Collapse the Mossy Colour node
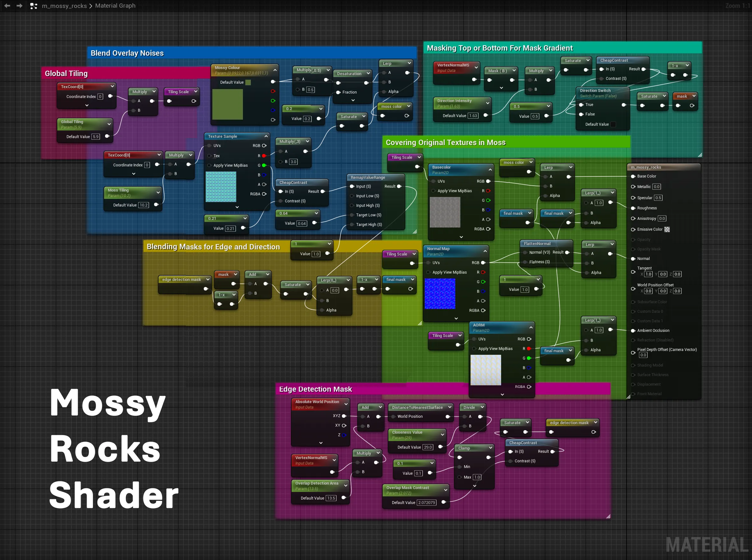The width and height of the screenshot is (752, 560). click(275, 70)
